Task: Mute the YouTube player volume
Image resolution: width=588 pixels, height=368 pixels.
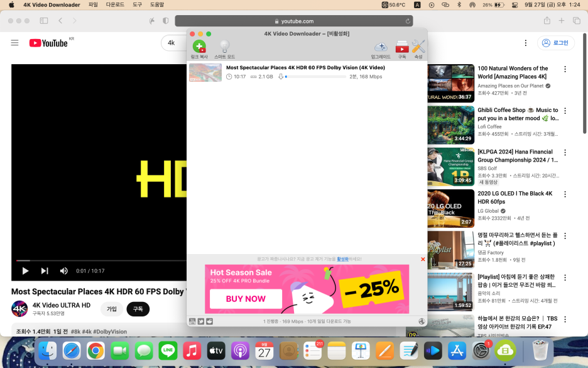Action: pos(63,270)
